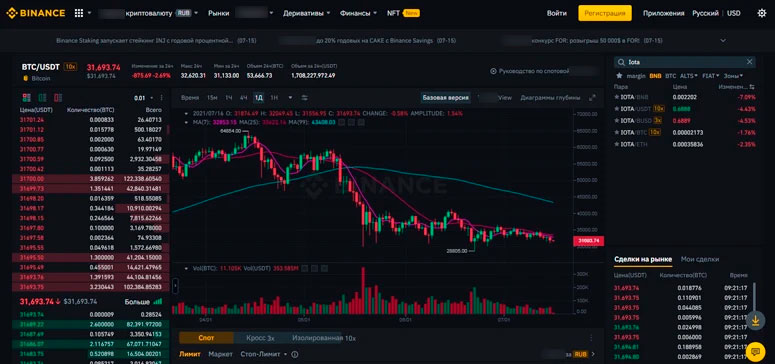Click the yellow download app button
The height and width of the screenshot is (364, 775).
point(755,320)
